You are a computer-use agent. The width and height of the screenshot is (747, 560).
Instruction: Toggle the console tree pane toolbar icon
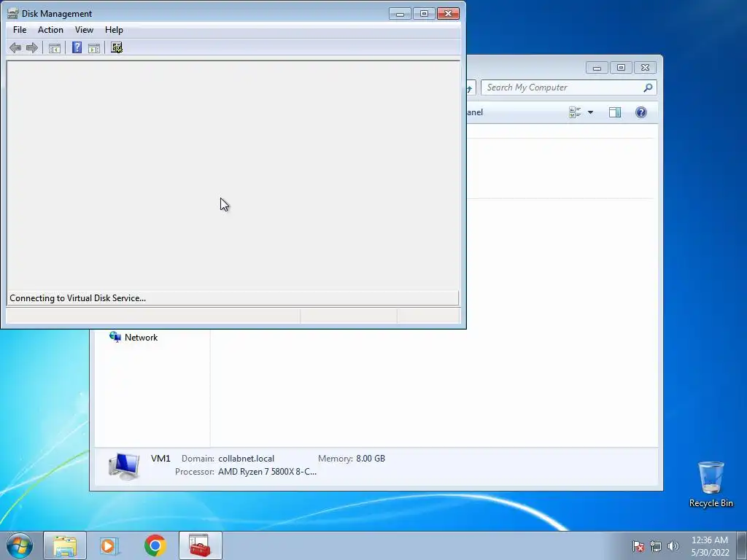coord(54,47)
